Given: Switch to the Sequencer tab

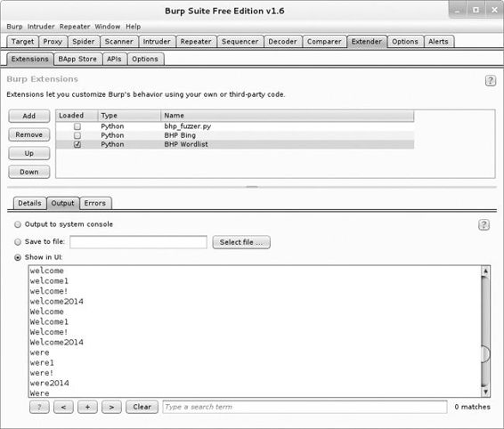Looking at the screenshot, I should coord(240,42).
